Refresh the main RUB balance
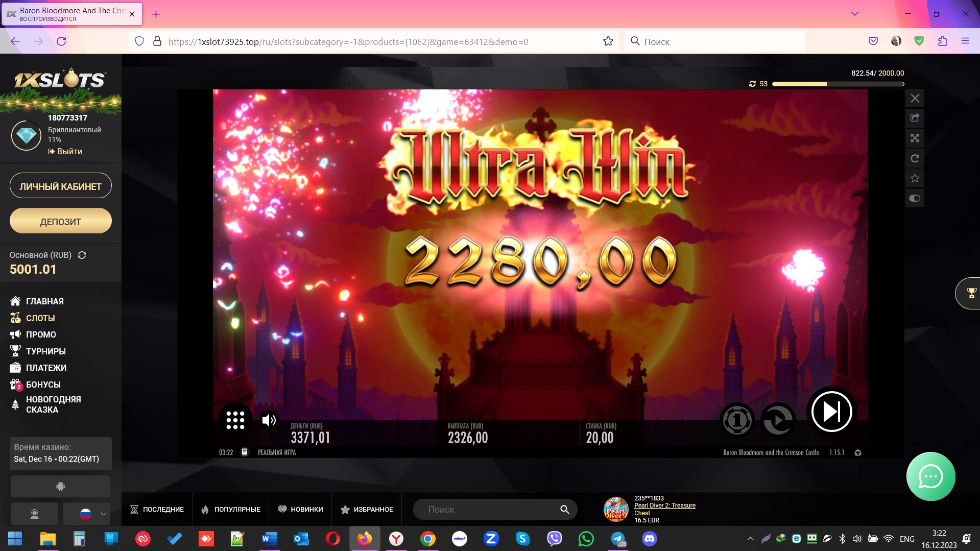Viewport: 980px width, 551px height. point(82,255)
